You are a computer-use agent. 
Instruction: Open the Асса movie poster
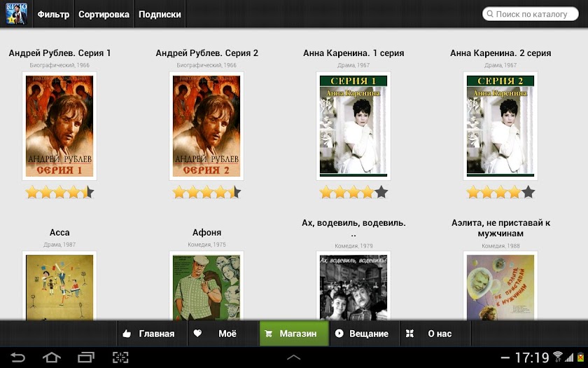[x=59, y=286]
